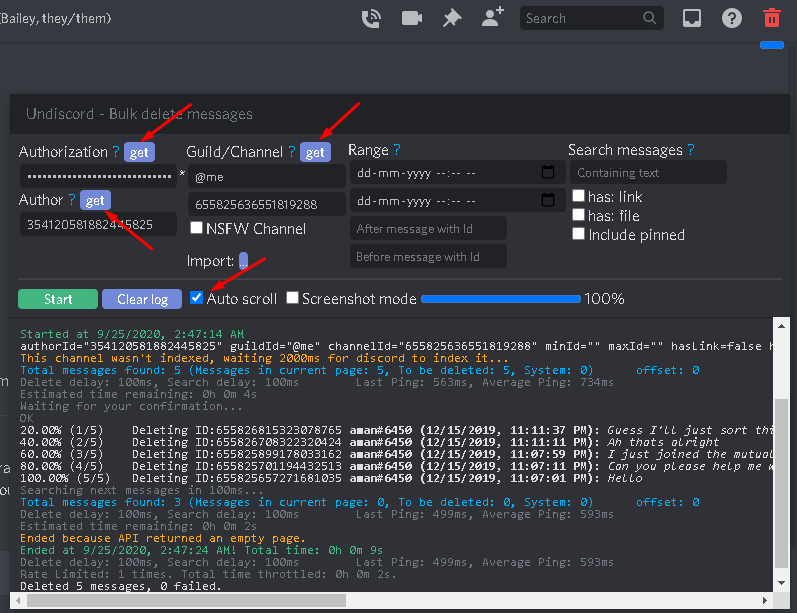Enable Include pinned option
Screen dimensions: 797x613
tap(578, 233)
